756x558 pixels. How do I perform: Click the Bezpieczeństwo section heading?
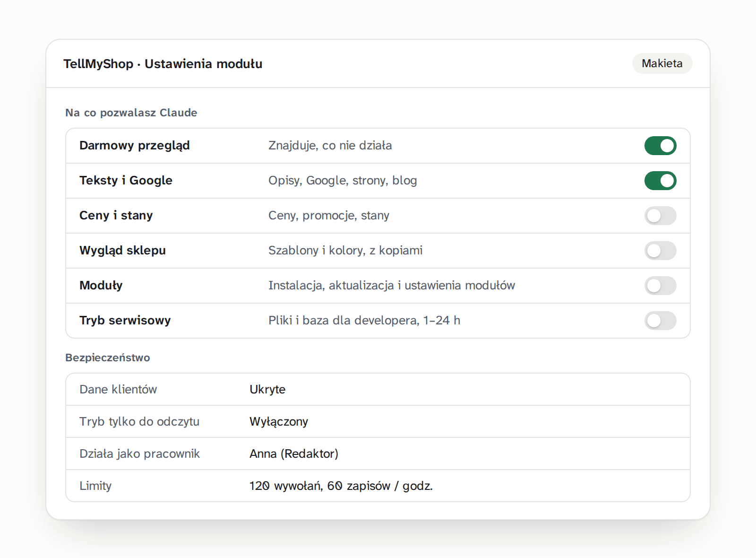[108, 357]
